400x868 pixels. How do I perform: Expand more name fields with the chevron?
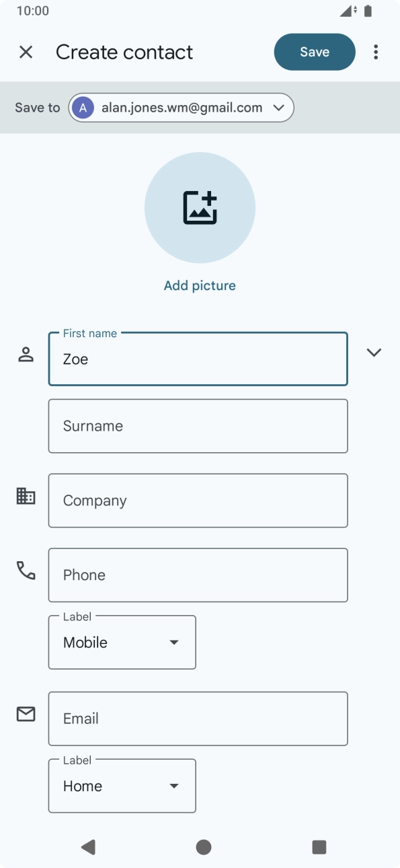click(x=374, y=352)
